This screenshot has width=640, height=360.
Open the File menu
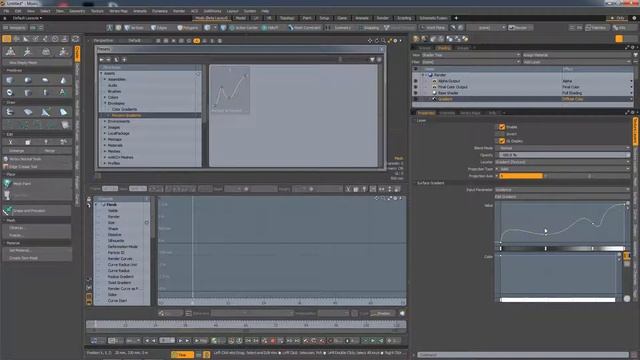(6, 11)
